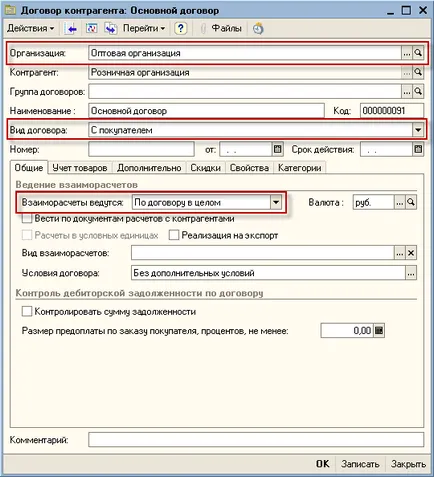Open the calculator for the prepayment percent
The width and height of the screenshot is (434, 477).
(379, 331)
